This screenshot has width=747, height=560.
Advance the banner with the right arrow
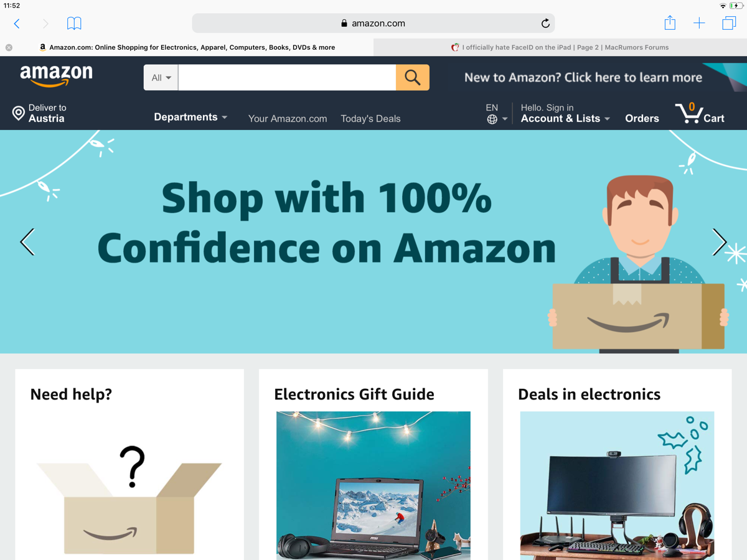tap(720, 242)
